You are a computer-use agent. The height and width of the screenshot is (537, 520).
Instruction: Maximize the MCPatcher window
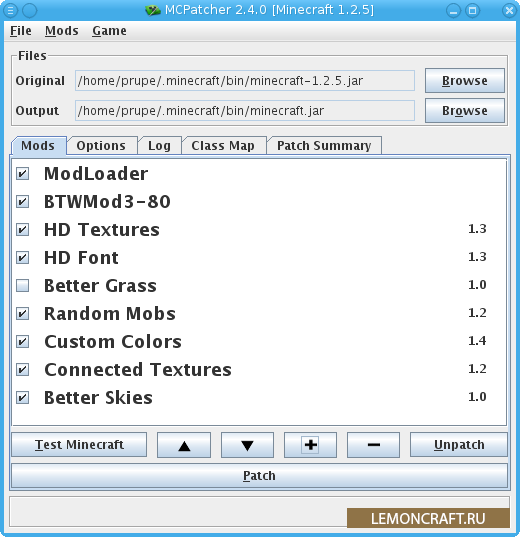click(472, 10)
